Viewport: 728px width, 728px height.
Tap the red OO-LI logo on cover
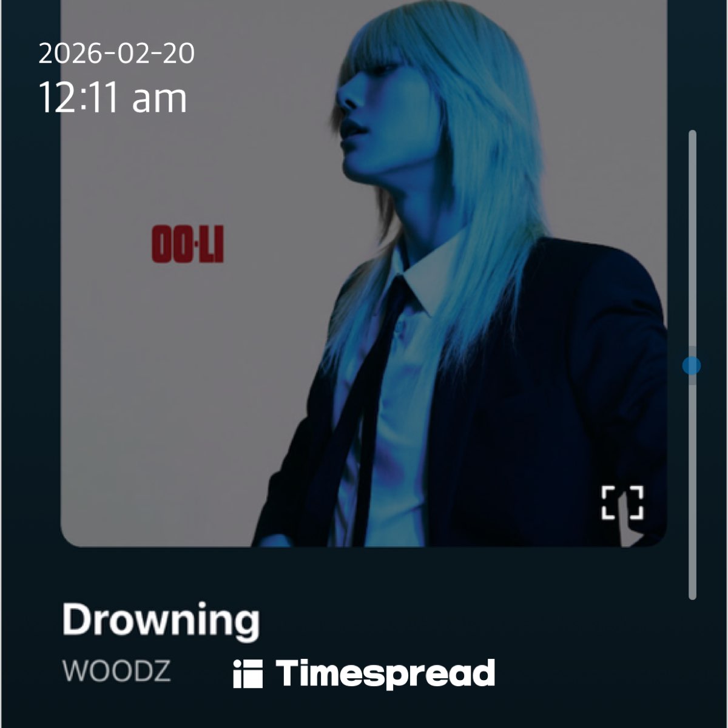tap(187, 243)
